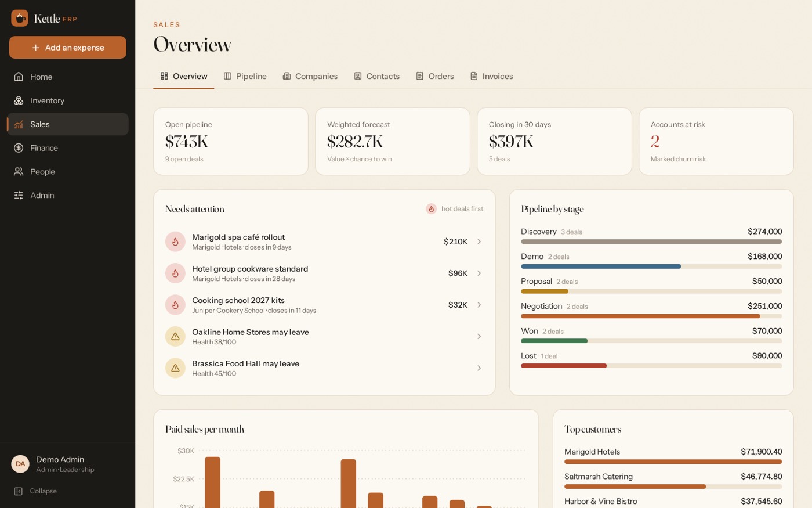Click the Inventory cubes icon
The image size is (812, 508).
click(19, 100)
